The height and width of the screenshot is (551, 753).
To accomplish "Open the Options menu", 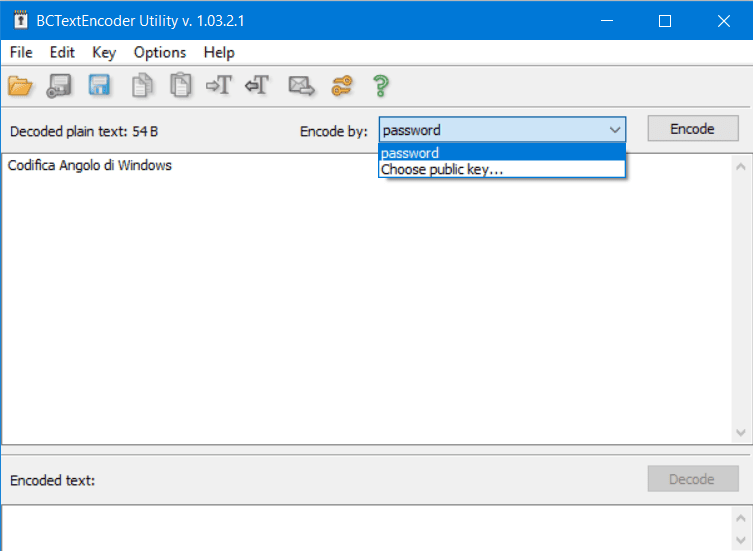I will point(160,52).
